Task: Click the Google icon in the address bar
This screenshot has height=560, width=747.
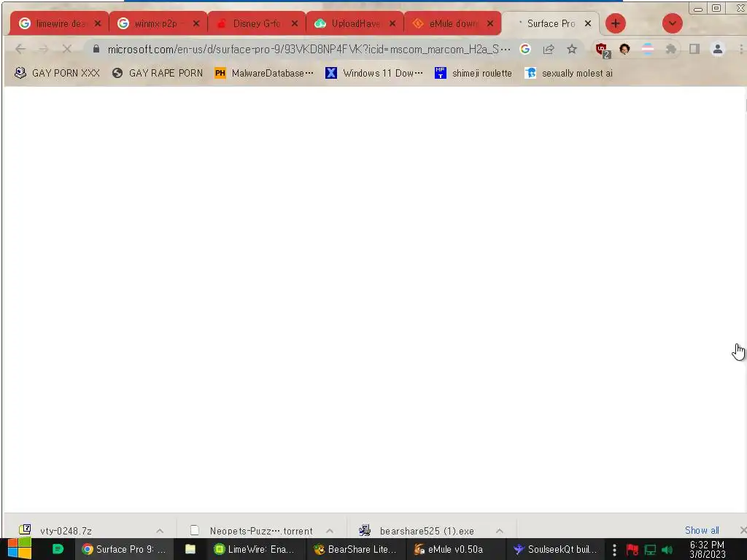Action: 525,49
